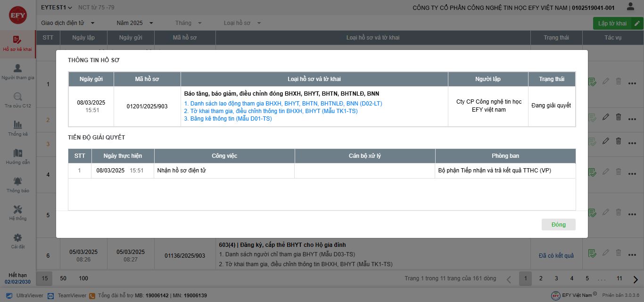
Task: Open Hướng dẫn guide icon
Action: pos(18,154)
